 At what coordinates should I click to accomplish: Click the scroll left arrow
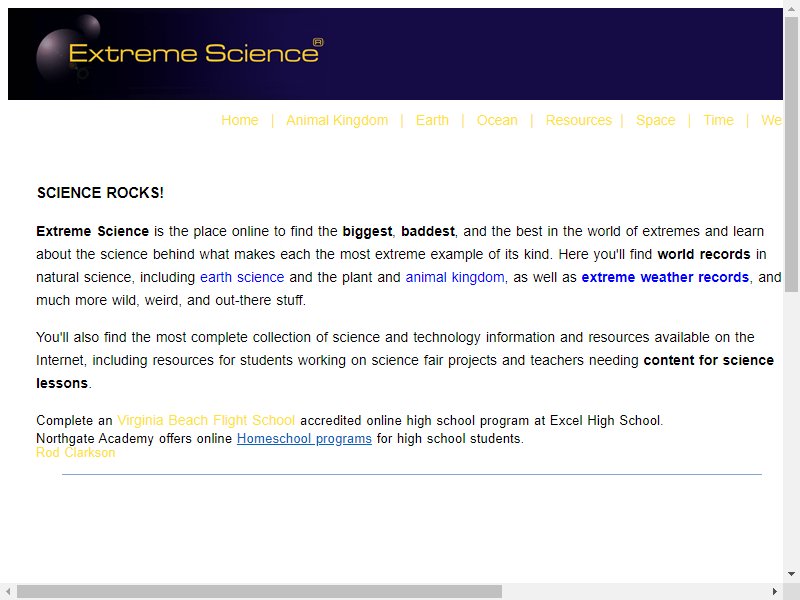pyautogui.click(x=8, y=592)
